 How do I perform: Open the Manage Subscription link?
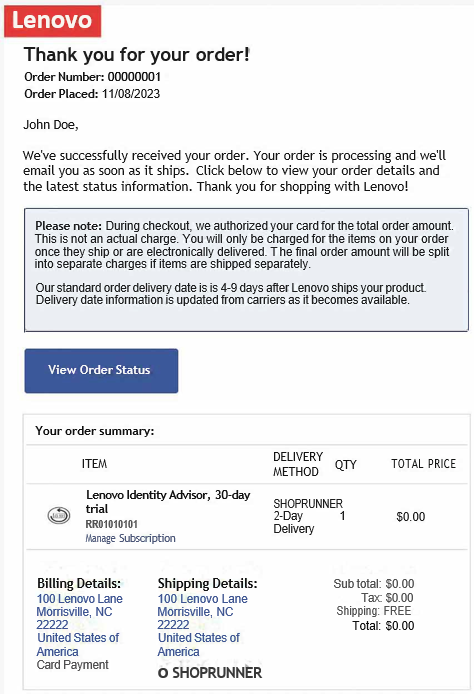pos(131,538)
